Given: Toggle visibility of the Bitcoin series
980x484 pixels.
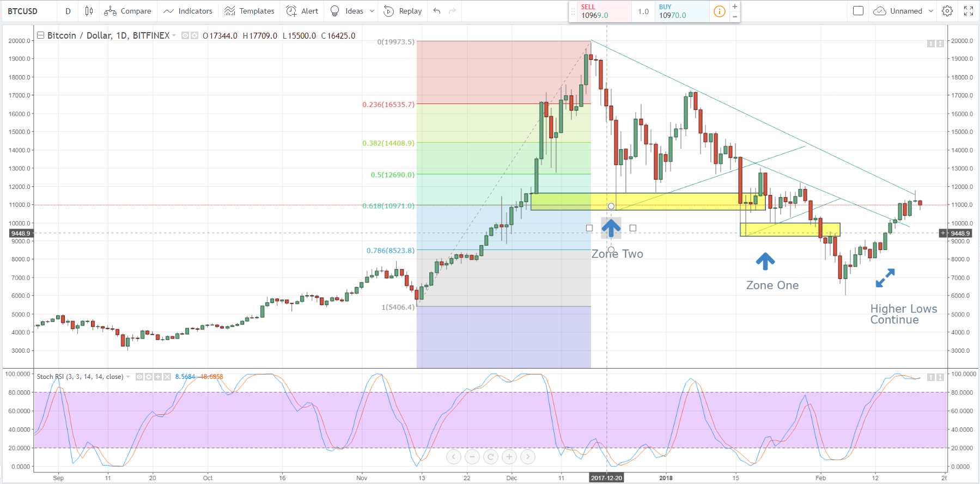Looking at the screenshot, I should [185, 35].
